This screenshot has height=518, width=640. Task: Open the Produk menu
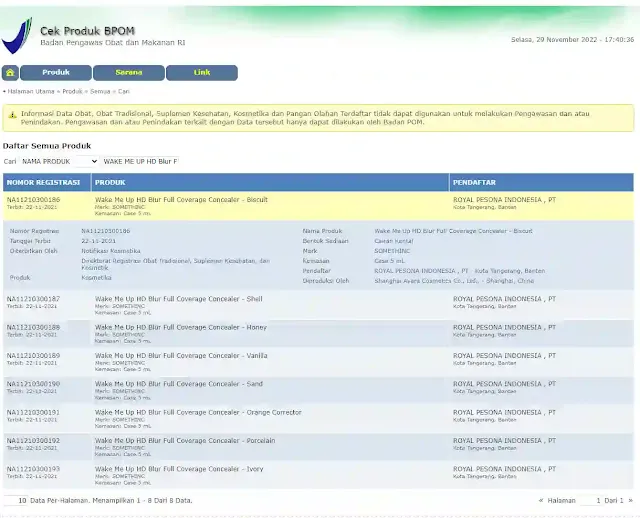pyautogui.click(x=56, y=73)
